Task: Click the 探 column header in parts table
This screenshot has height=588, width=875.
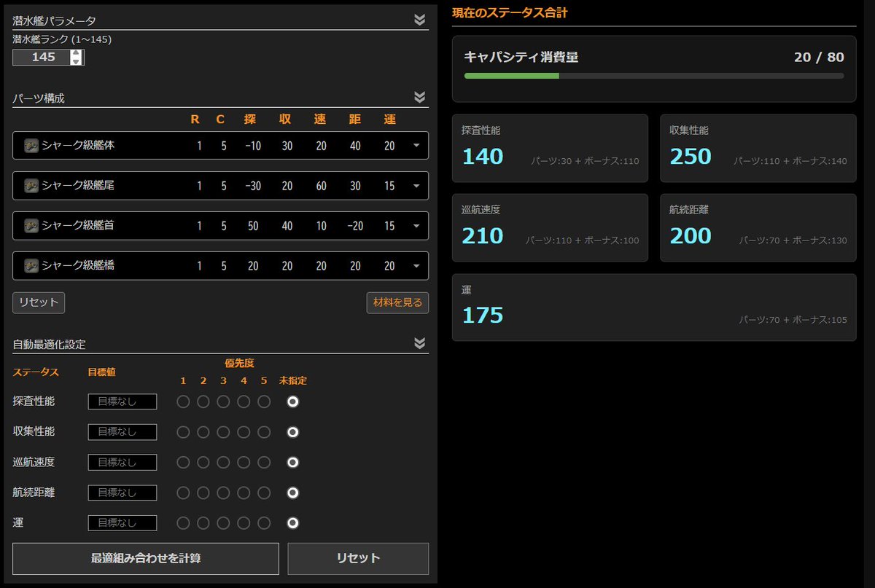Action: [x=250, y=119]
